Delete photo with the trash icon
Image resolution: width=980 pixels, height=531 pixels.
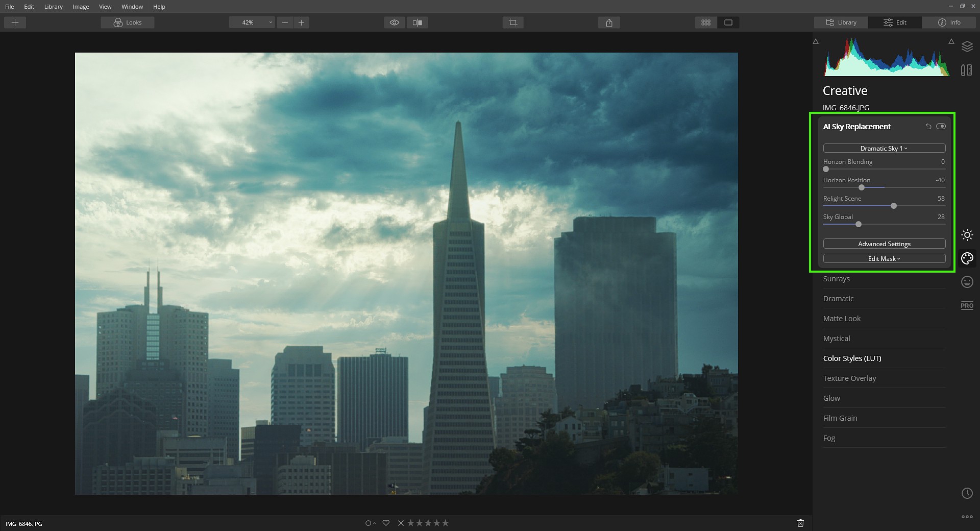pyautogui.click(x=800, y=523)
